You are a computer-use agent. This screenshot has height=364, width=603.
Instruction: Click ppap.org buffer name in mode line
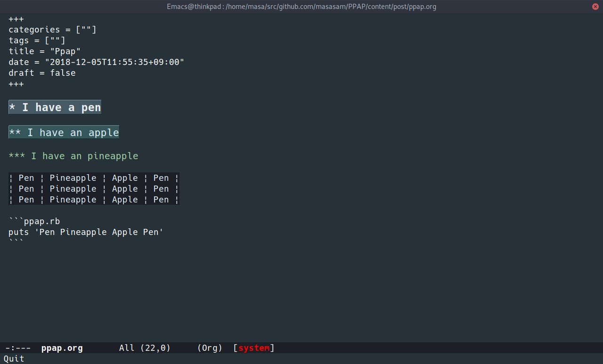pyautogui.click(x=62, y=348)
